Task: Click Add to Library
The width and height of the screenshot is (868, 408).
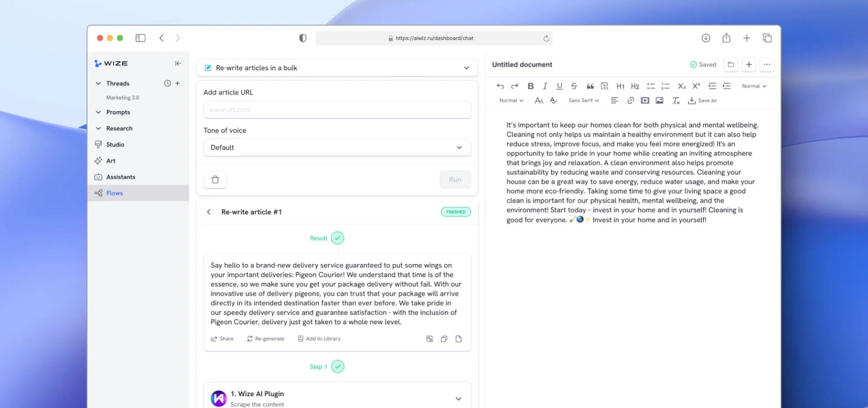Action: coord(319,339)
